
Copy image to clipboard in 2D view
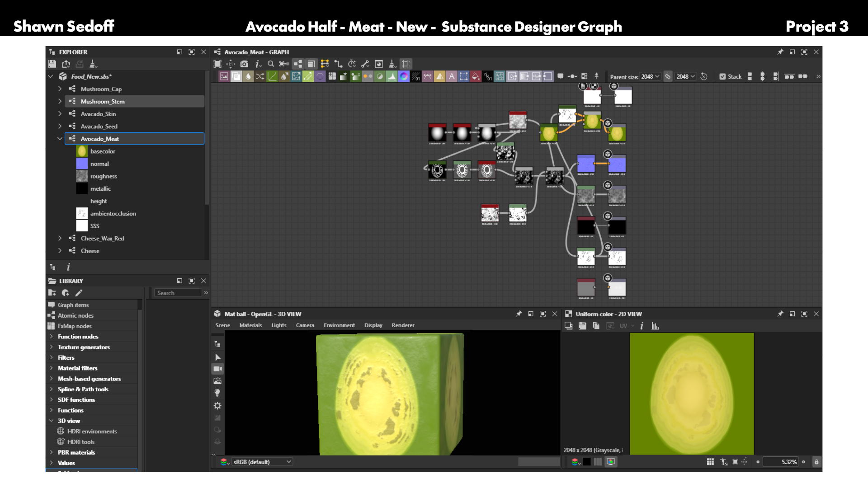596,326
